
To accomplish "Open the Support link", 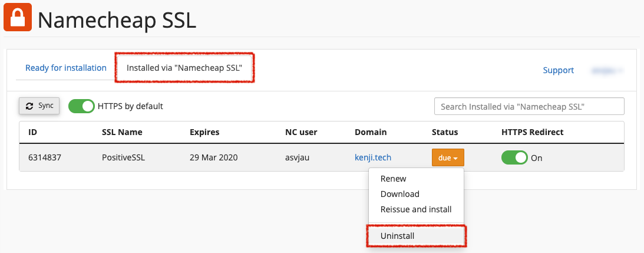I will pos(558,70).
